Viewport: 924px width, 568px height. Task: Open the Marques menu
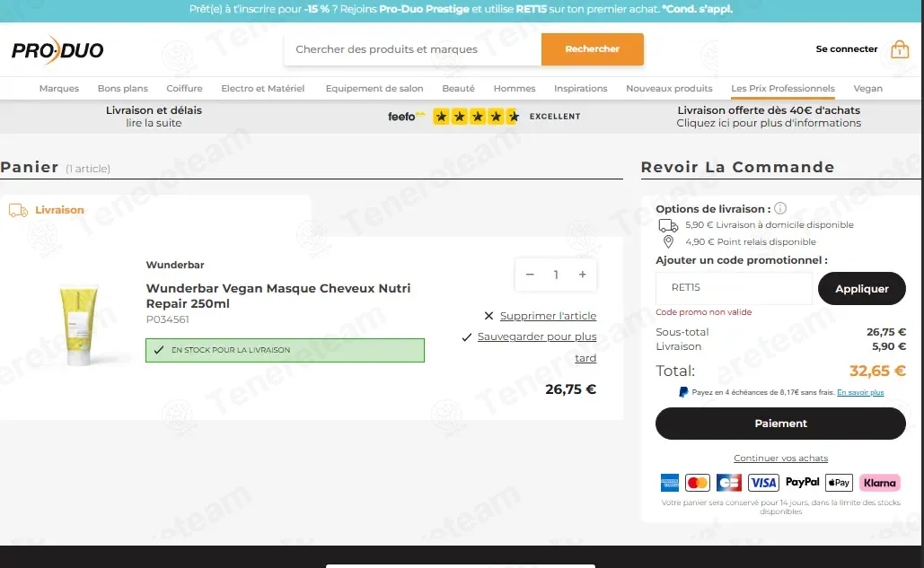click(59, 88)
